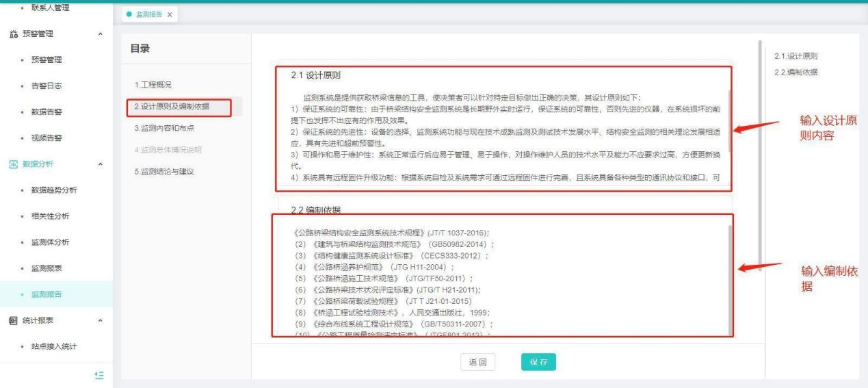Jump to 2.2.编制依据 anchor link

click(795, 73)
